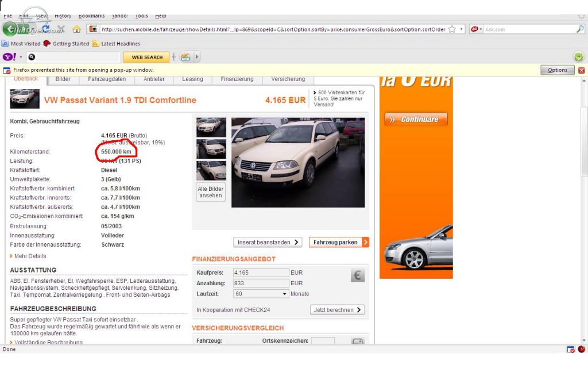Click the Latest Headlines RSS icon
This screenshot has height=368, width=588.
click(x=96, y=44)
